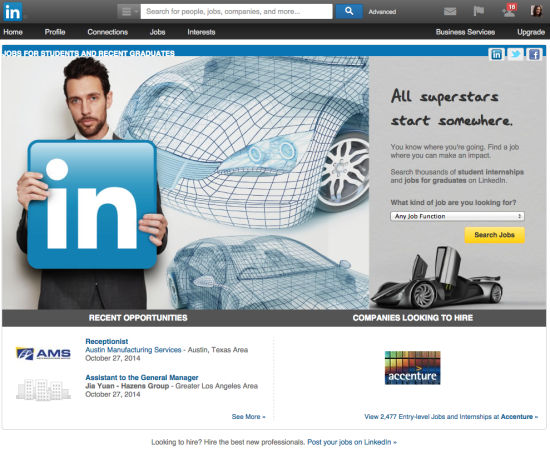Image resolution: width=550 pixels, height=449 pixels.
Task: Open Assistant to the General Manager listing
Action: [142, 377]
